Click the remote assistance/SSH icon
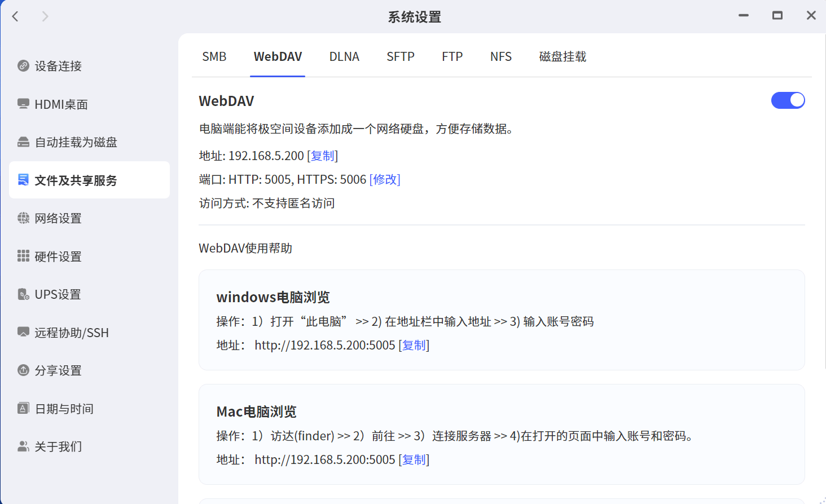 [x=23, y=333]
